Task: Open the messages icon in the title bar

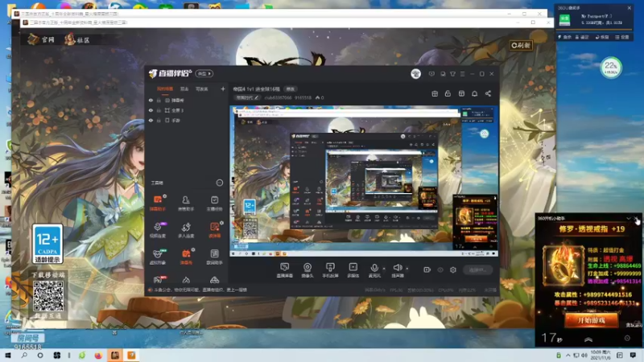Action: point(431,74)
